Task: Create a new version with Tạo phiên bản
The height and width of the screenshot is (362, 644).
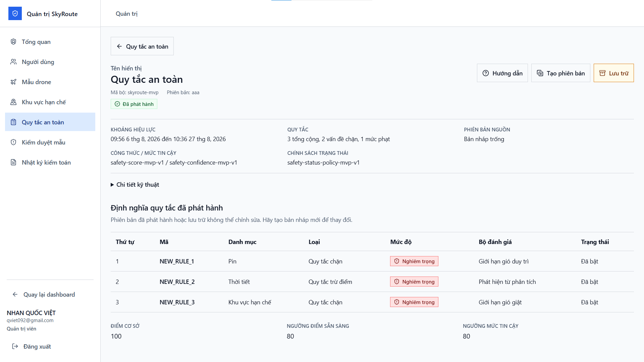Action: coord(561,73)
